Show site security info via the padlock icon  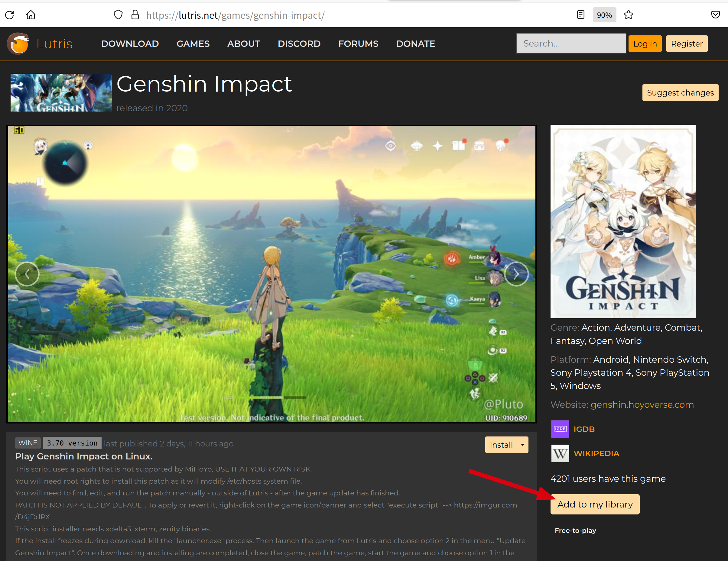pos(135,15)
